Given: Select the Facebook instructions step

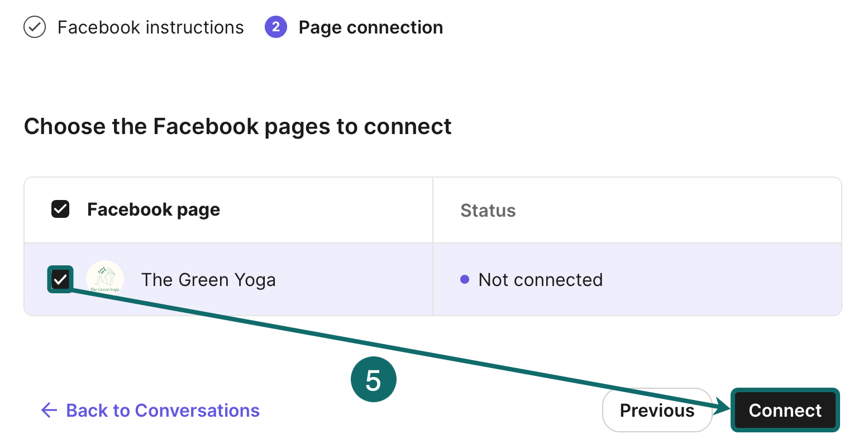Looking at the screenshot, I should tap(150, 27).
